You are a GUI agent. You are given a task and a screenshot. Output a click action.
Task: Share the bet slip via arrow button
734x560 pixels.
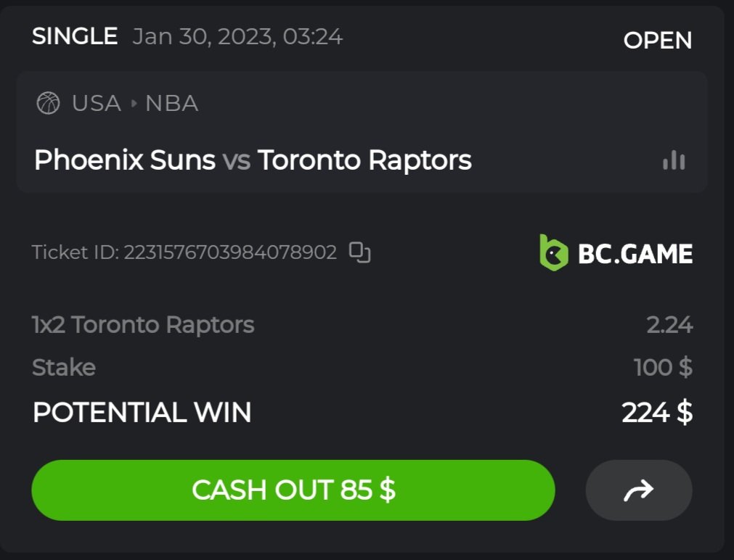coord(639,490)
